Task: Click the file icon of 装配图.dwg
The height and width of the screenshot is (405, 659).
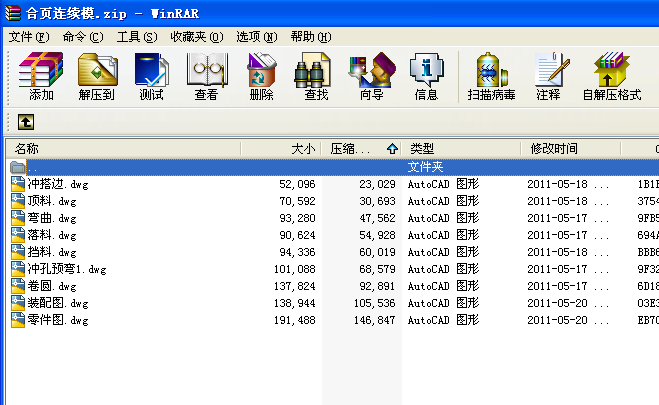Action: tap(18, 303)
